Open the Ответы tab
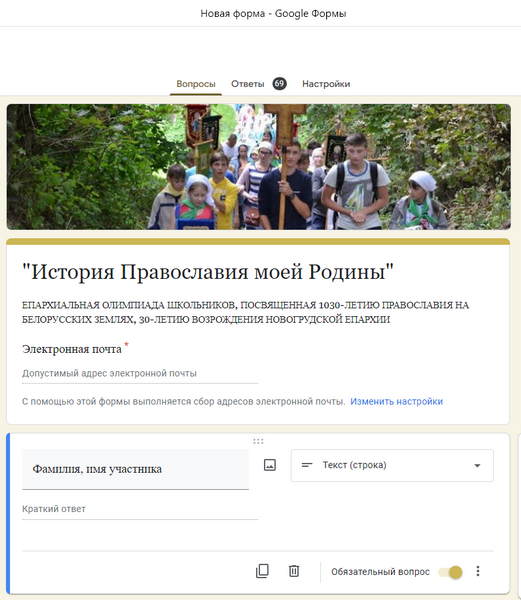Screen dimensions: 521x600 [x=247, y=84]
